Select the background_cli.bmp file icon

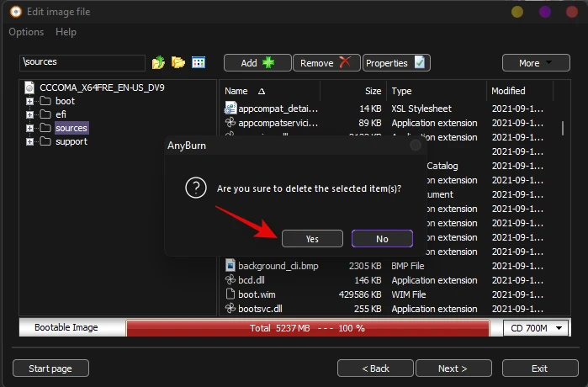click(x=230, y=265)
